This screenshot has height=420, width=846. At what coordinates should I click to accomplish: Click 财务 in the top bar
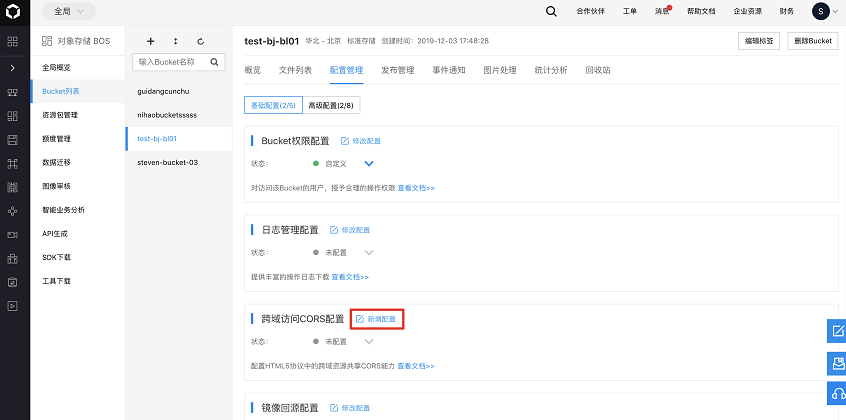coord(787,11)
